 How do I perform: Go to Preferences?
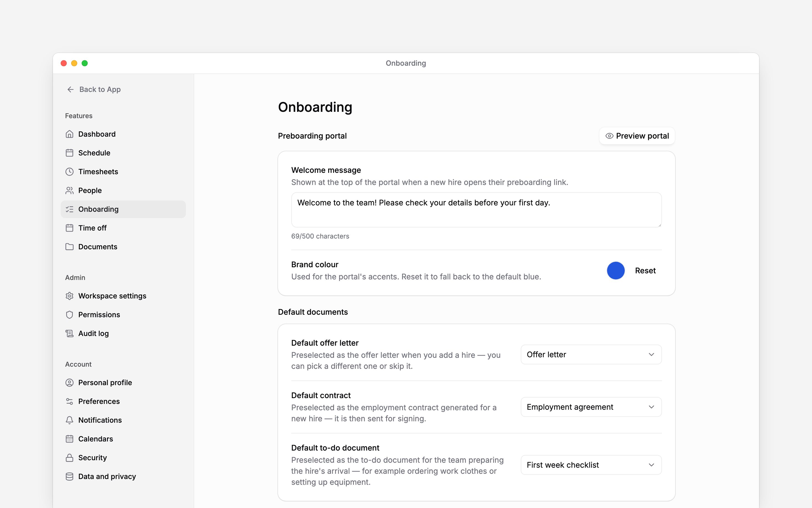click(x=123, y=401)
